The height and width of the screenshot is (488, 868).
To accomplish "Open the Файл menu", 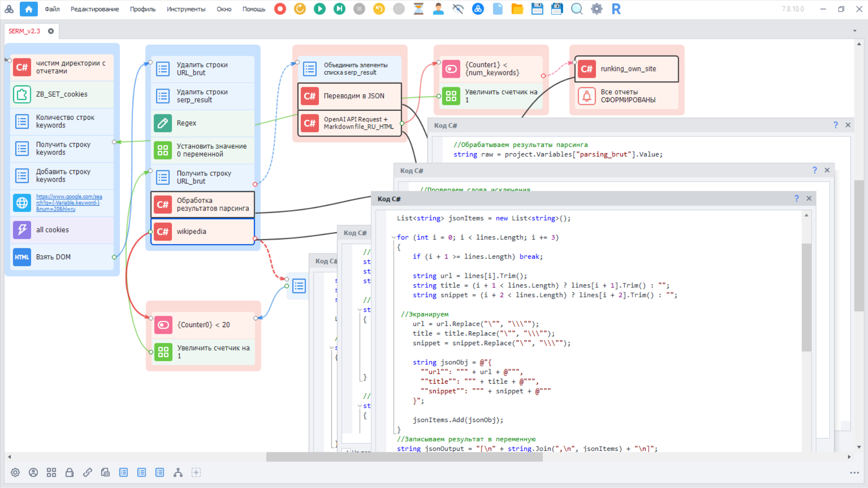I will click(52, 9).
